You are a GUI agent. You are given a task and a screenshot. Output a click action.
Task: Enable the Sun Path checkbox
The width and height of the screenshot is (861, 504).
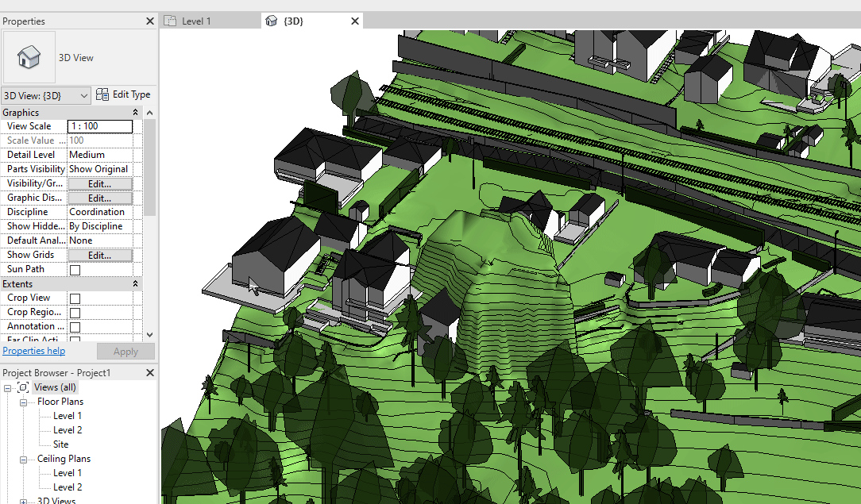75,270
